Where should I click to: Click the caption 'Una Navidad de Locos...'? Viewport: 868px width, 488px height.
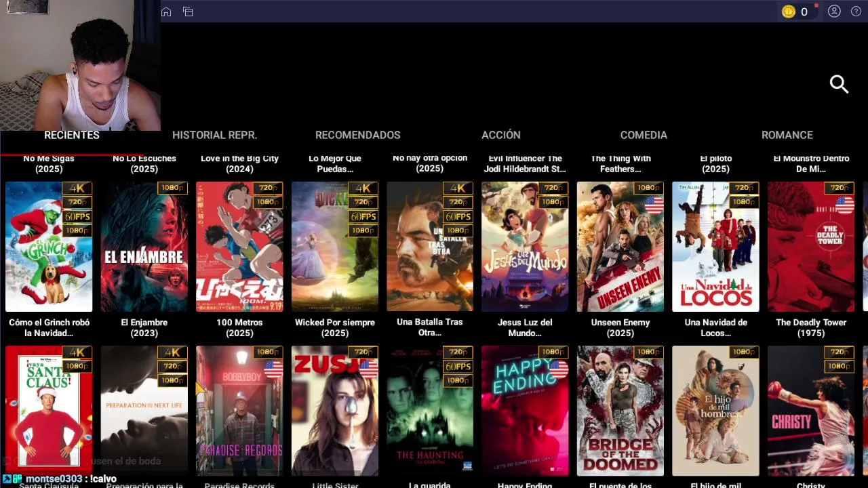(715, 327)
